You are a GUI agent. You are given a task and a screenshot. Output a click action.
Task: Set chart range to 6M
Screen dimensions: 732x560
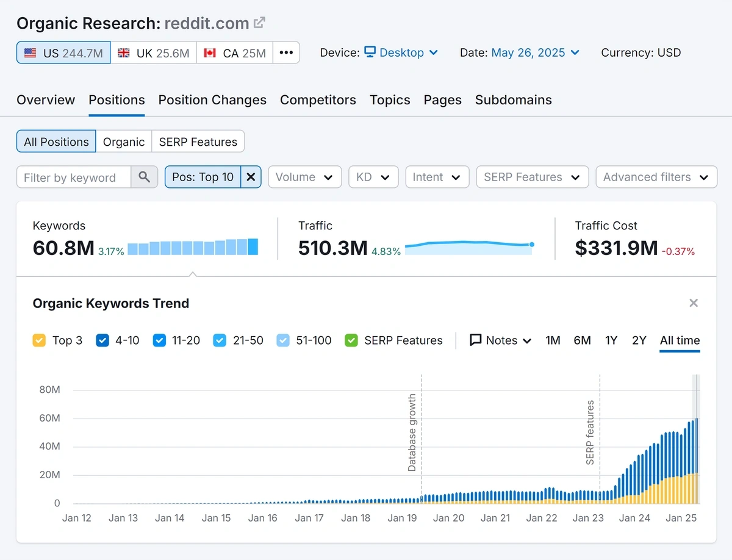click(x=583, y=340)
